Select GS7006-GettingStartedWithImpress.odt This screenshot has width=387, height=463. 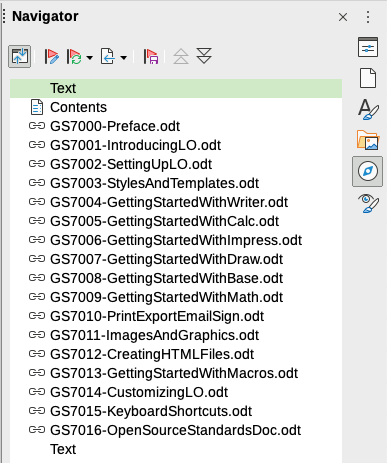176,240
